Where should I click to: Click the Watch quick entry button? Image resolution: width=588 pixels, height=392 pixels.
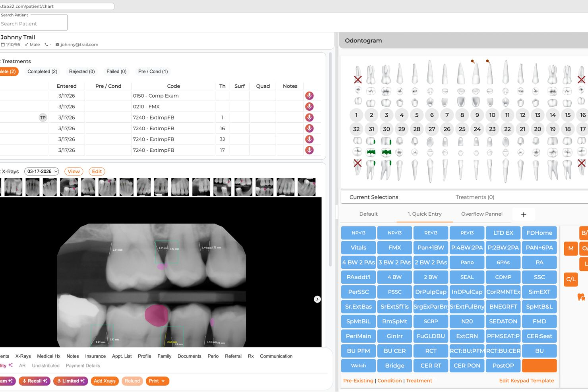[x=358, y=366]
